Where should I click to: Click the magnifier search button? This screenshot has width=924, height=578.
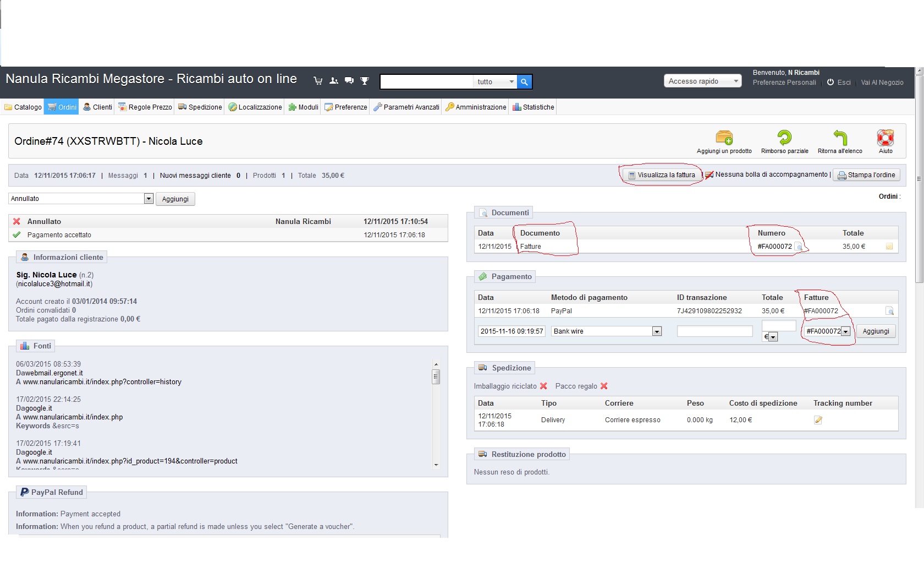click(525, 81)
